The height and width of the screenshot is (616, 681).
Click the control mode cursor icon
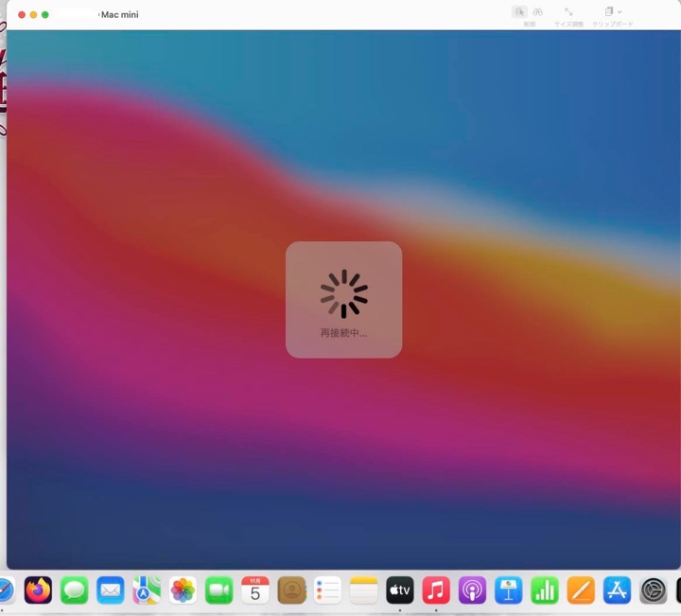point(519,11)
